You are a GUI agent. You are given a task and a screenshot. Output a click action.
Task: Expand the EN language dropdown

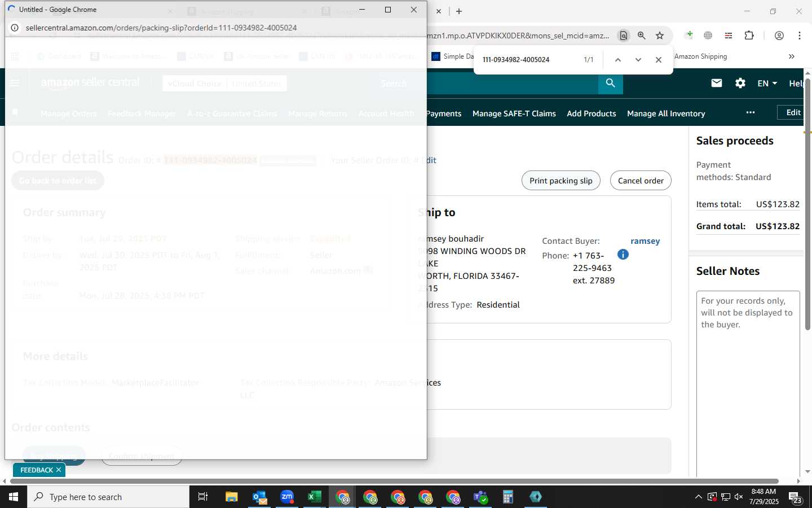point(767,84)
